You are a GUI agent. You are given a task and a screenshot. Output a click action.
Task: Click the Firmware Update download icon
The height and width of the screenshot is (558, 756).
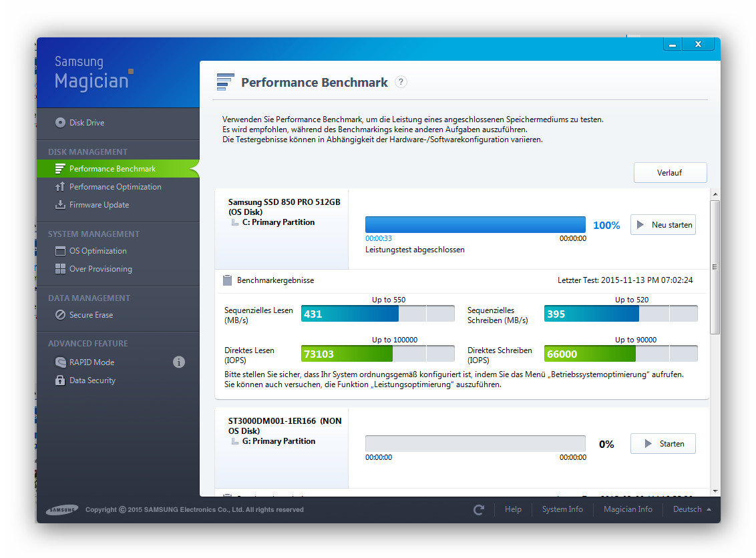[60, 205]
